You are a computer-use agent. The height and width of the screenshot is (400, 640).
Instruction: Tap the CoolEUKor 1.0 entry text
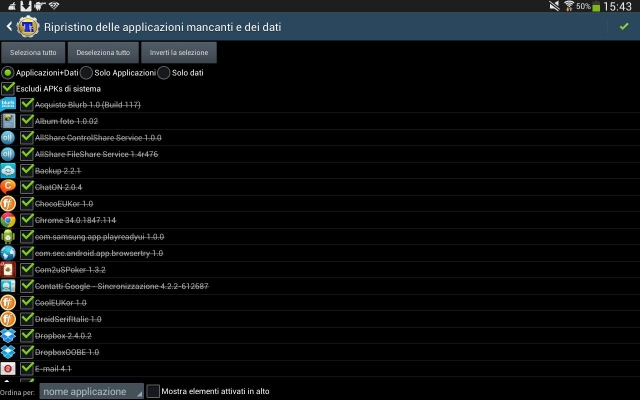tap(61, 302)
